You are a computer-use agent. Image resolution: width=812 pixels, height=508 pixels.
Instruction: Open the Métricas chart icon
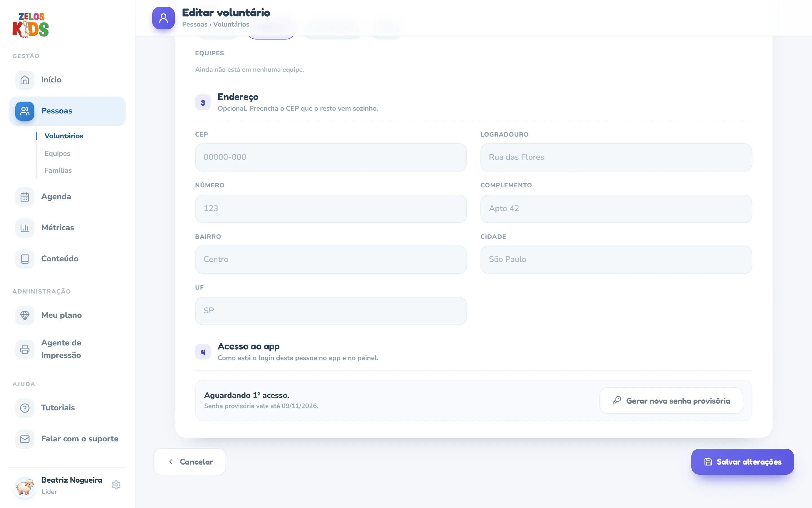(x=25, y=228)
